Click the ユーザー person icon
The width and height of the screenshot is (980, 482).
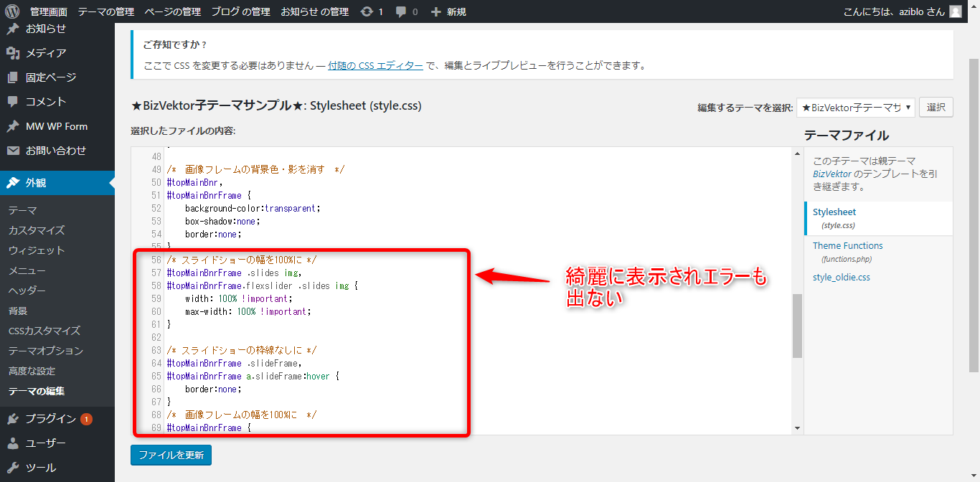point(13,443)
